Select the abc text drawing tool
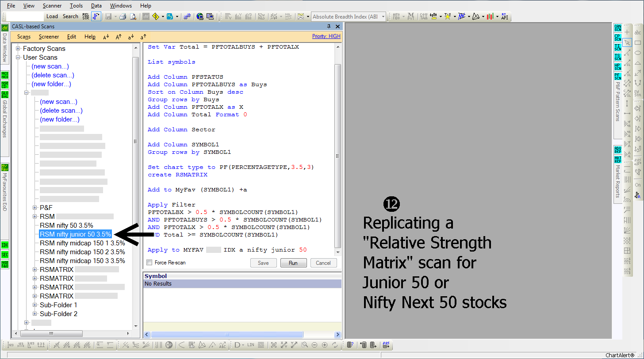 (x=638, y=32)
